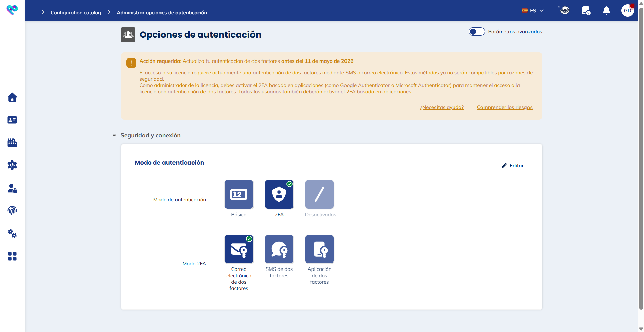
Task: Choose Aplicación de dos factores mode
Action: tap(319, 249)
